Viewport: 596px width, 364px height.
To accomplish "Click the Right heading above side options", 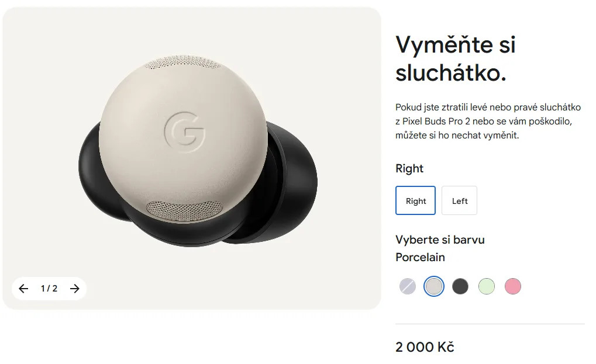I will [409, 168].
